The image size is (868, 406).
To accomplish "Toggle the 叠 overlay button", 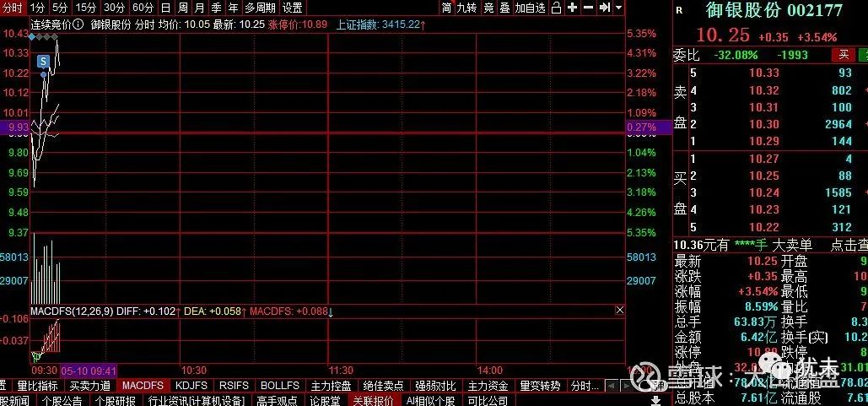I will tap(504, 8).
